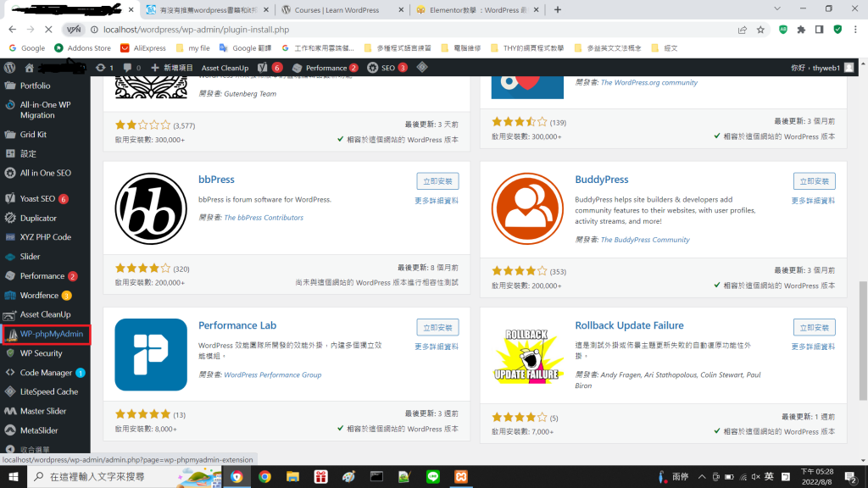Open the Rollback Update Failure logo
This screenshot has height=488, width=868.
coord(527,355)
